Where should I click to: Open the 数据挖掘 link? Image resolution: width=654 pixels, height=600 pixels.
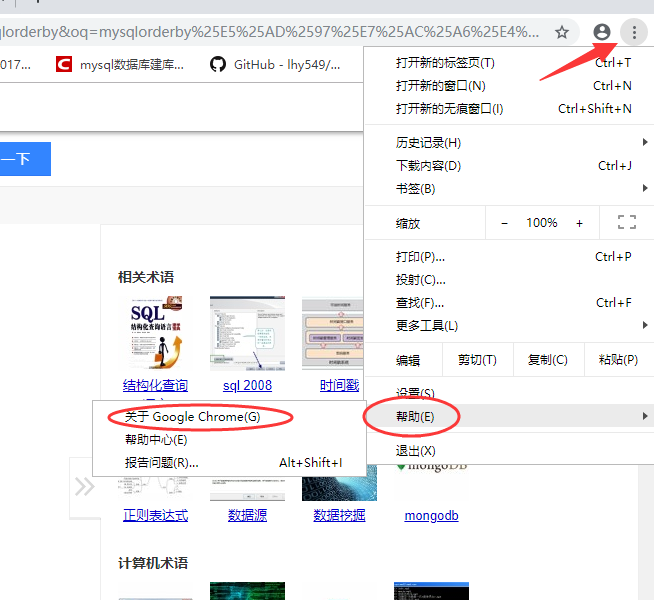[340, 516]
